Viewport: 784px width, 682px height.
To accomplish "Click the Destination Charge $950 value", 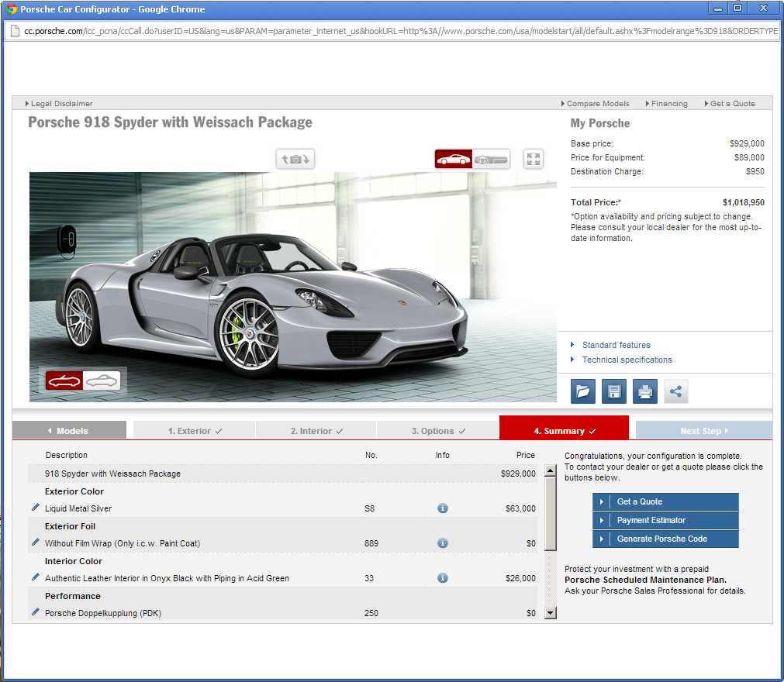I will [755, 171].
